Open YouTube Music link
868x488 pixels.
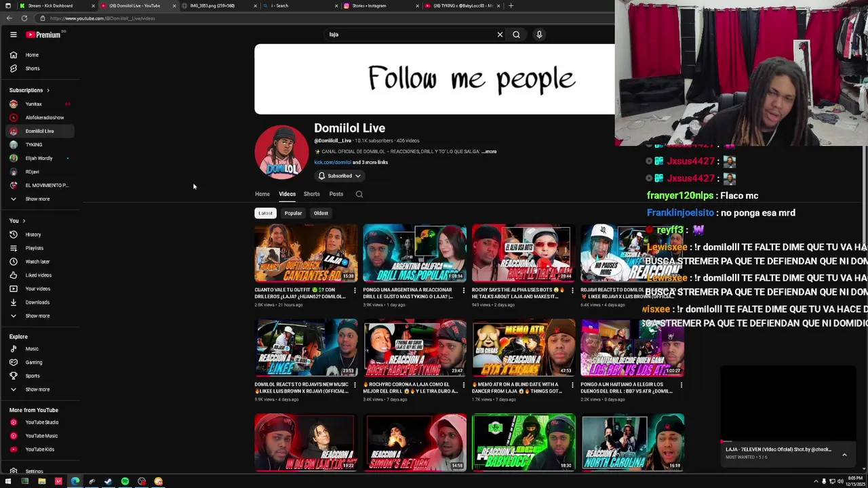tap(41, 436)
